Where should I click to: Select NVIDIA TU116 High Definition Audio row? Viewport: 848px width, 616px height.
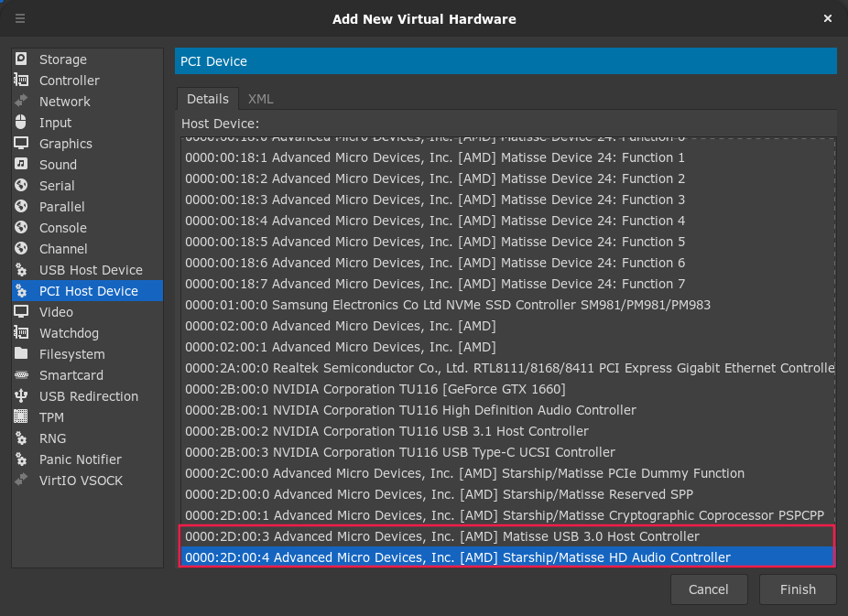coord(508,410)
